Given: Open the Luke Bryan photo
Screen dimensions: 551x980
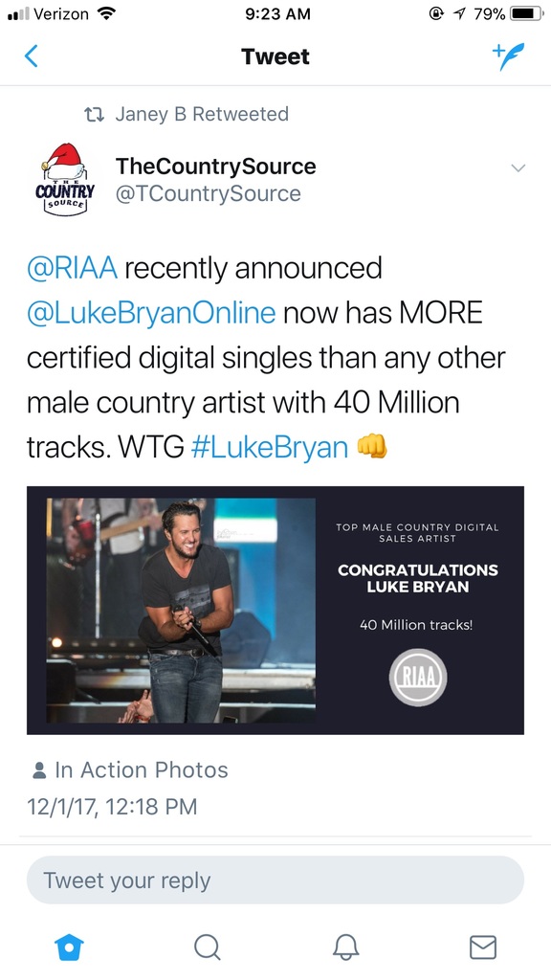Looking at the screenshot, I should click(181, 611).
